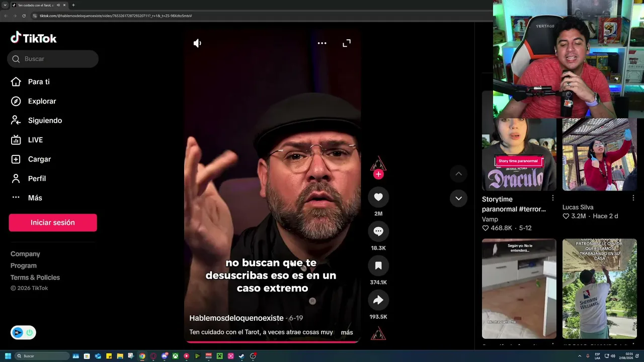Open the Windows Start menu
The image size is (644, 362).
click(8, 356)
